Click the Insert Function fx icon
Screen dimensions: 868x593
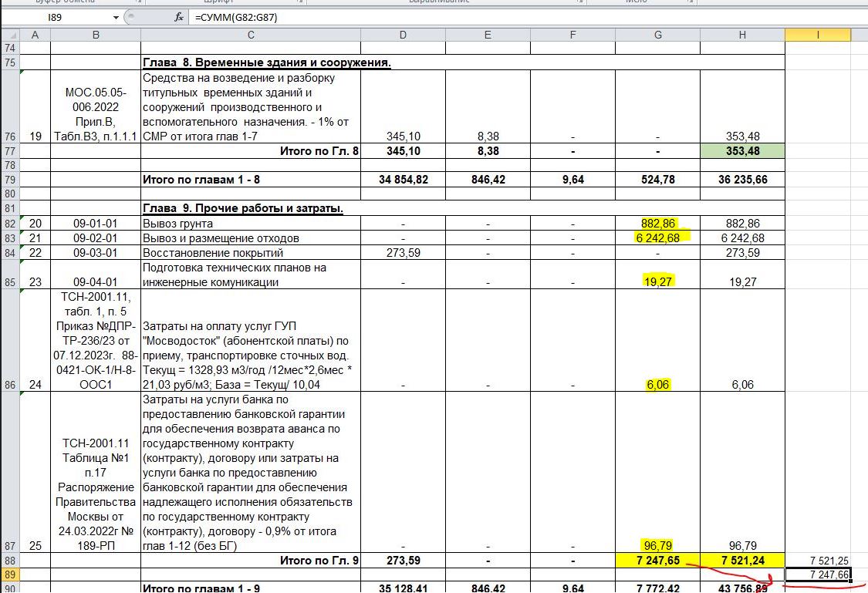(179, 17)
